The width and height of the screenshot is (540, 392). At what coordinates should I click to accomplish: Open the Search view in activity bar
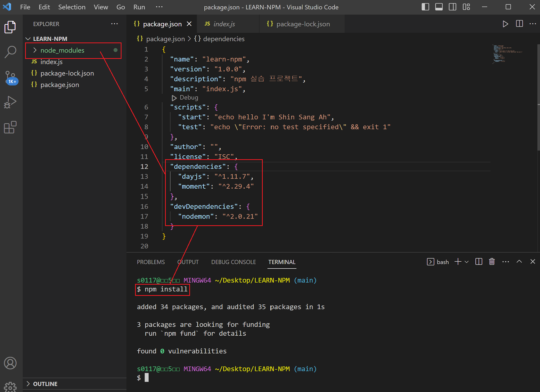pos(10,52)
